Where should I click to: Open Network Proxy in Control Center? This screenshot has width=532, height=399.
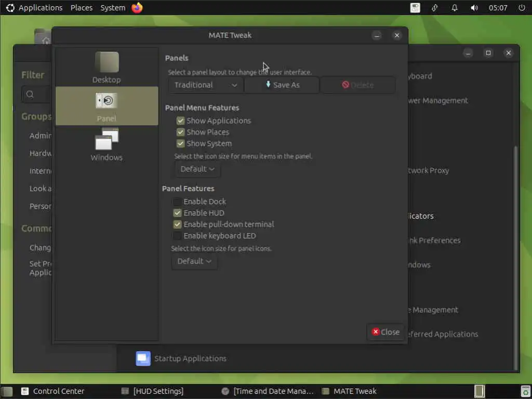pos(429,170)
